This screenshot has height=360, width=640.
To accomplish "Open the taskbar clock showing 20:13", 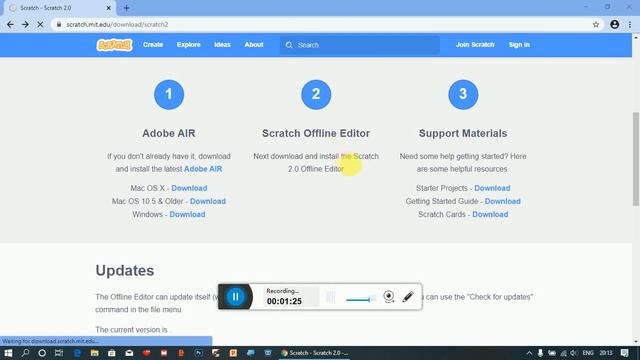I will pyautogui.click(x=606, y=353).
